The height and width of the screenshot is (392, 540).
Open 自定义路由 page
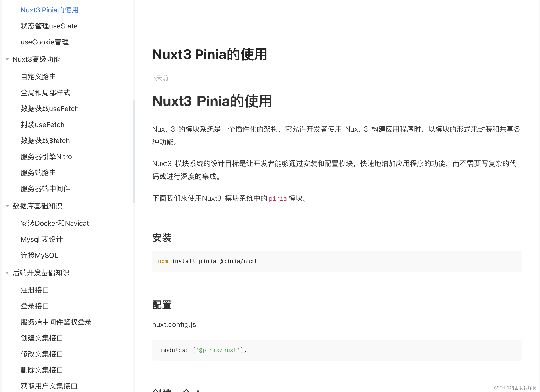pyautogui.click(x=38, y=77)
